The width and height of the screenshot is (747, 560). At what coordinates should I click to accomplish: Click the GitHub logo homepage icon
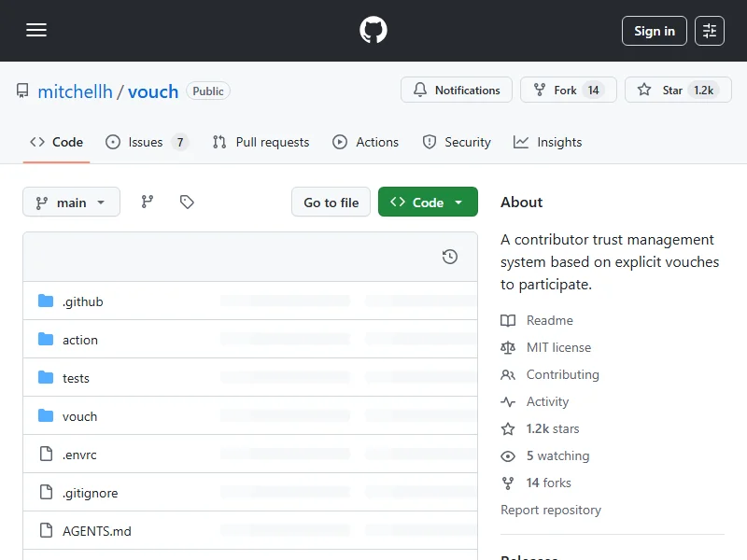373,31
